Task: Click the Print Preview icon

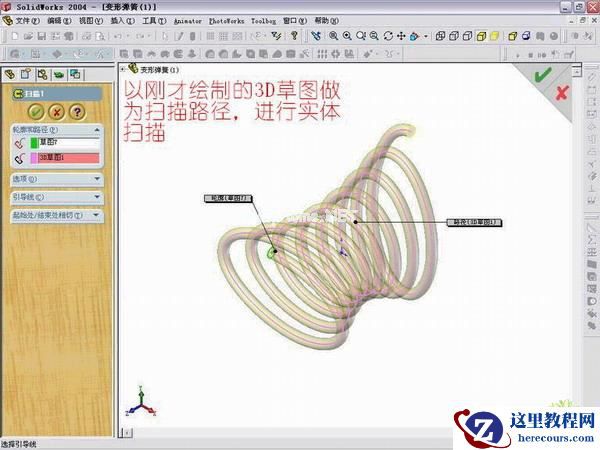Action: pos(100,36)
